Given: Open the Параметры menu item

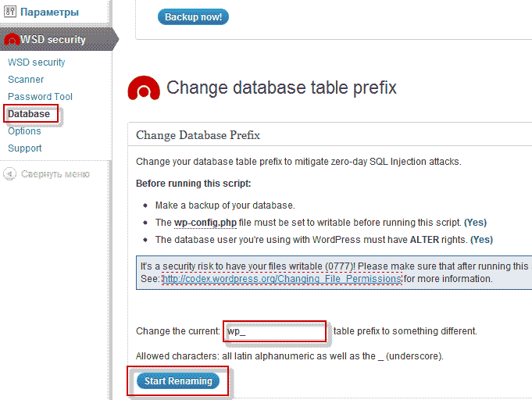Looking at the screenshot, I should 49,12.
